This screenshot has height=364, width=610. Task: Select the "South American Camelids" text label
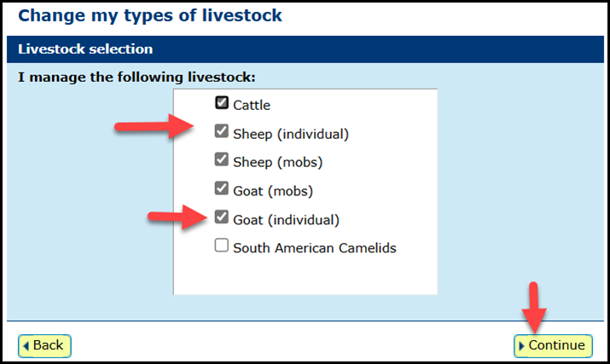tap(315, 248)
